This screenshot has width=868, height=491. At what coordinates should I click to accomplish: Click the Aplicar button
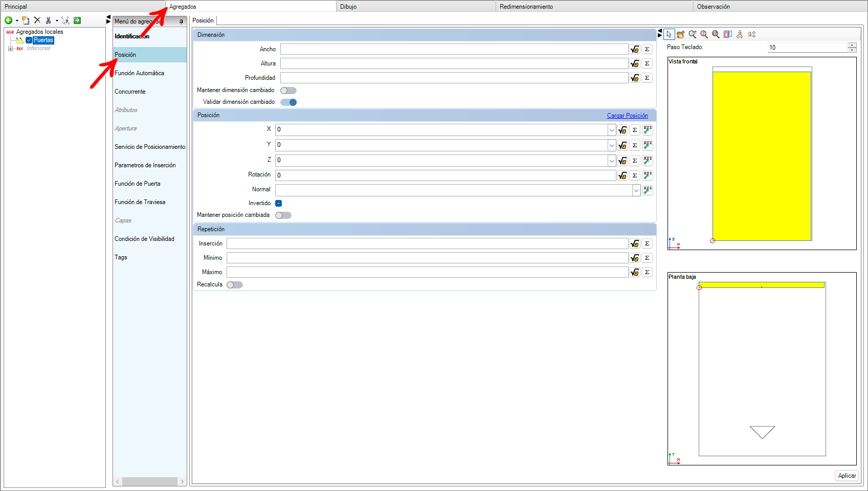(847, 476)
